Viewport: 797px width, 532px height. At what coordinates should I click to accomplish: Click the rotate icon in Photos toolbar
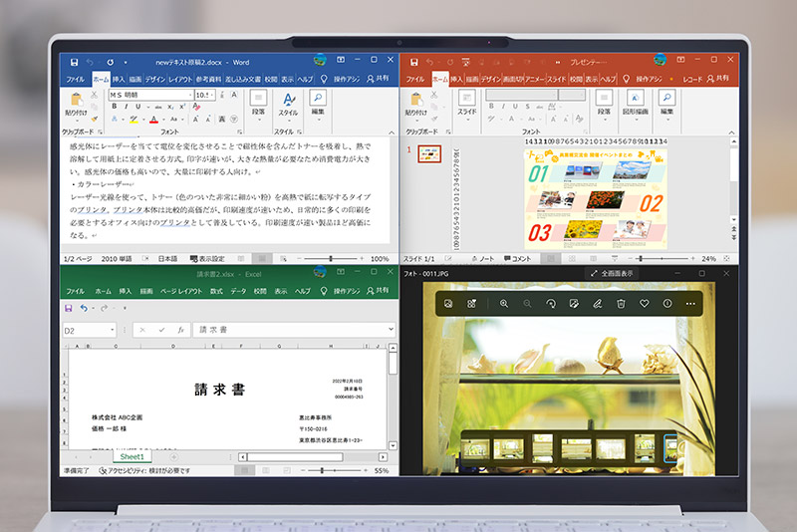[x=550, y=303]
